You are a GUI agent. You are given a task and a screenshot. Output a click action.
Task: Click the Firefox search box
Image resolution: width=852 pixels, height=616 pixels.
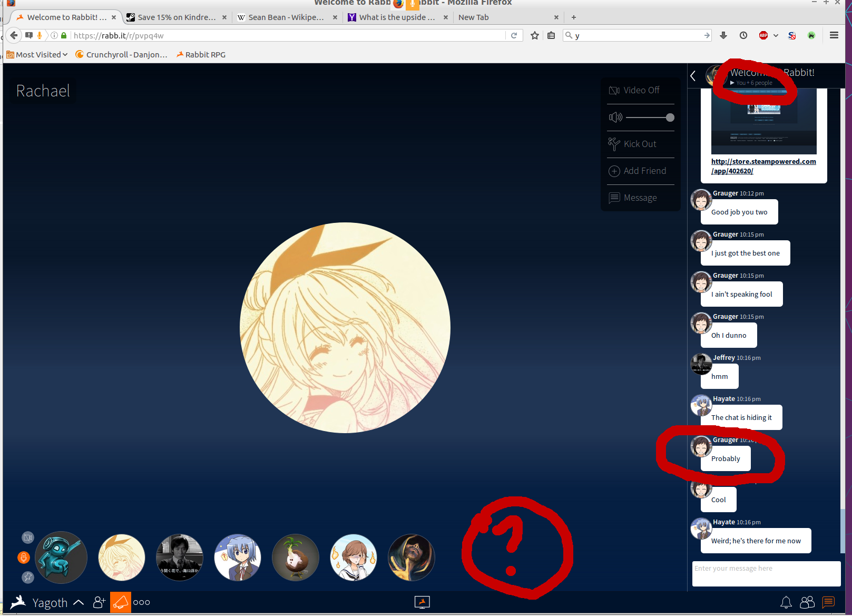tap(638, 35)
